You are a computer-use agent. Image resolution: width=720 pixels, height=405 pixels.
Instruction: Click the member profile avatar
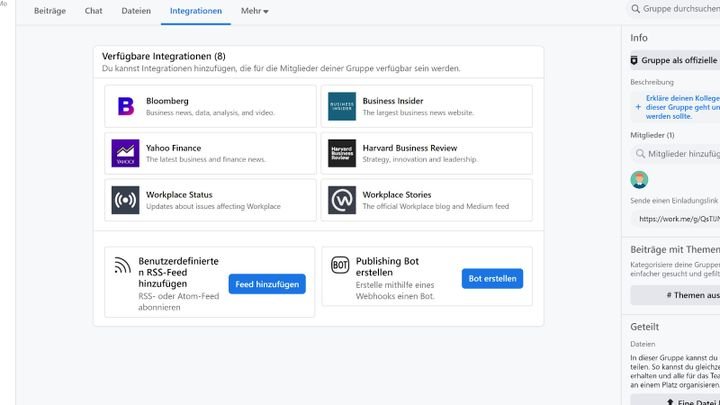[640, 180]
